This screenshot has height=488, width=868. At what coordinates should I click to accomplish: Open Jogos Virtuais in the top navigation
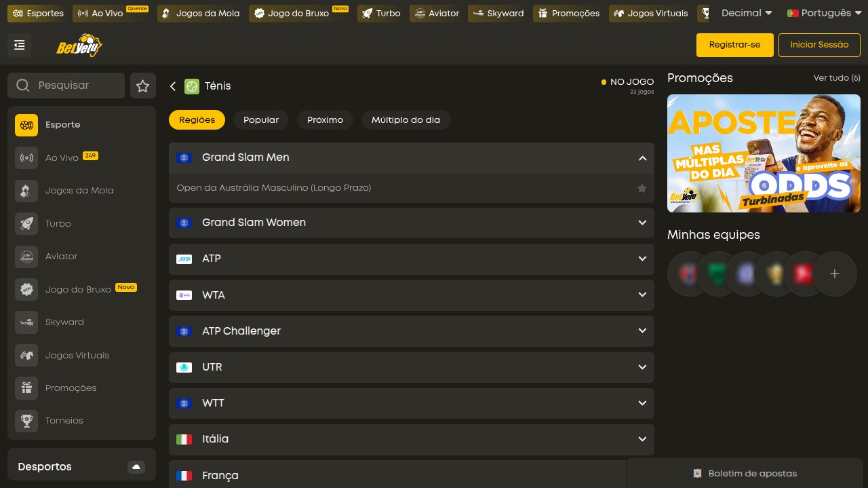(x=650, y=13)
